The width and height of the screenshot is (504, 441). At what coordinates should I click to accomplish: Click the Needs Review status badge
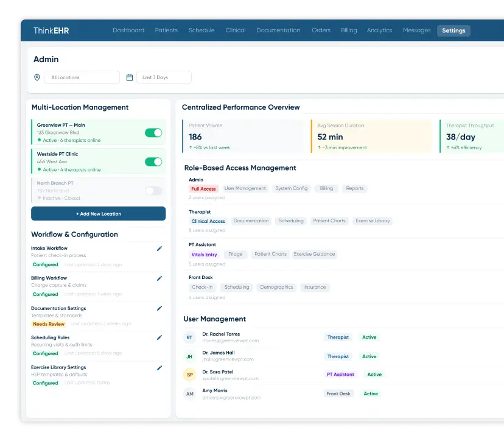(x=49, y=324)
